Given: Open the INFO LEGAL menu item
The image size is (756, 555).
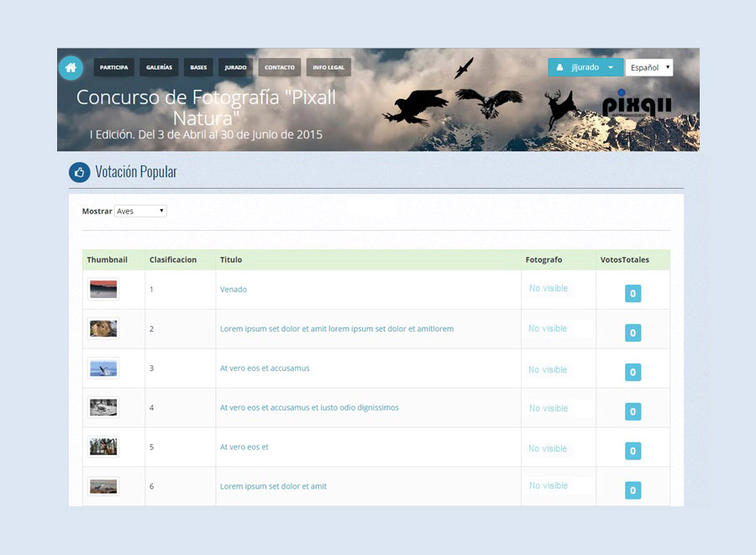Looking at the screenshot, I should (x=328, y=67).
